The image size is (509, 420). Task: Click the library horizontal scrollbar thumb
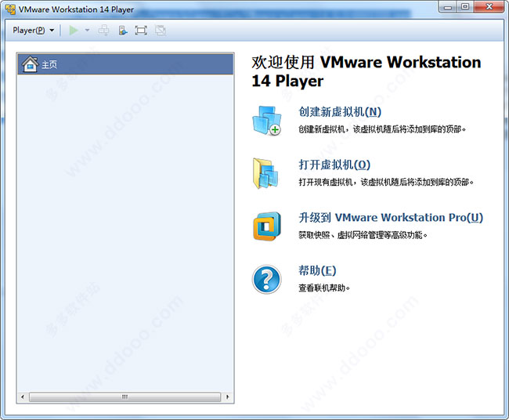(x=125, y=396)
